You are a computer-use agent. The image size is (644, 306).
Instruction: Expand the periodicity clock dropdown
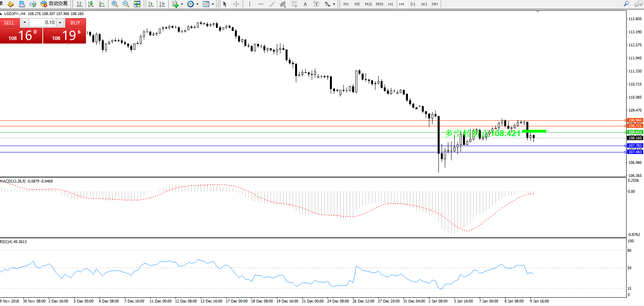[x=197, y=4]
